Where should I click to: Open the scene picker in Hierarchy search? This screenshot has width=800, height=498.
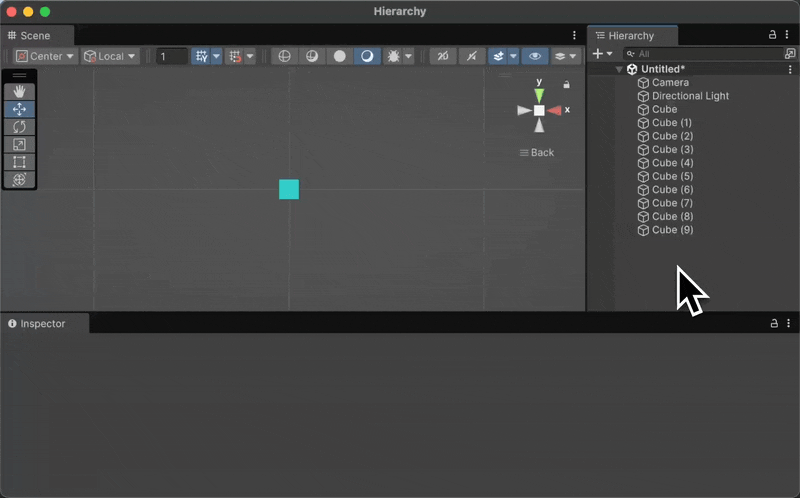coord(790,54)
